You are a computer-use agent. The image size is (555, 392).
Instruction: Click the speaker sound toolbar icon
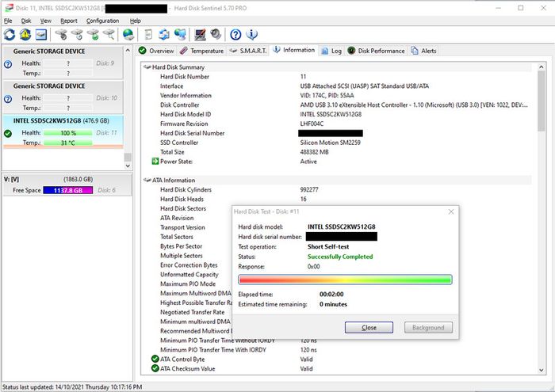(x=216, y=34)
